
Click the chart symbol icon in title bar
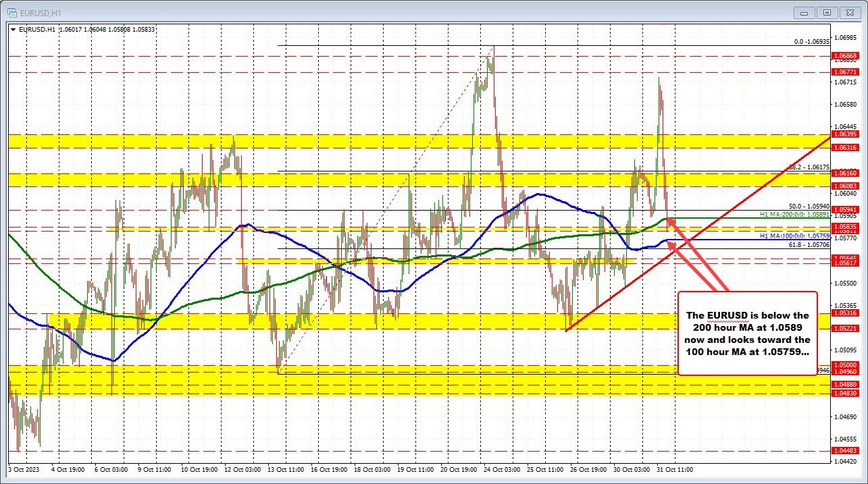click(x=11, y=11)
